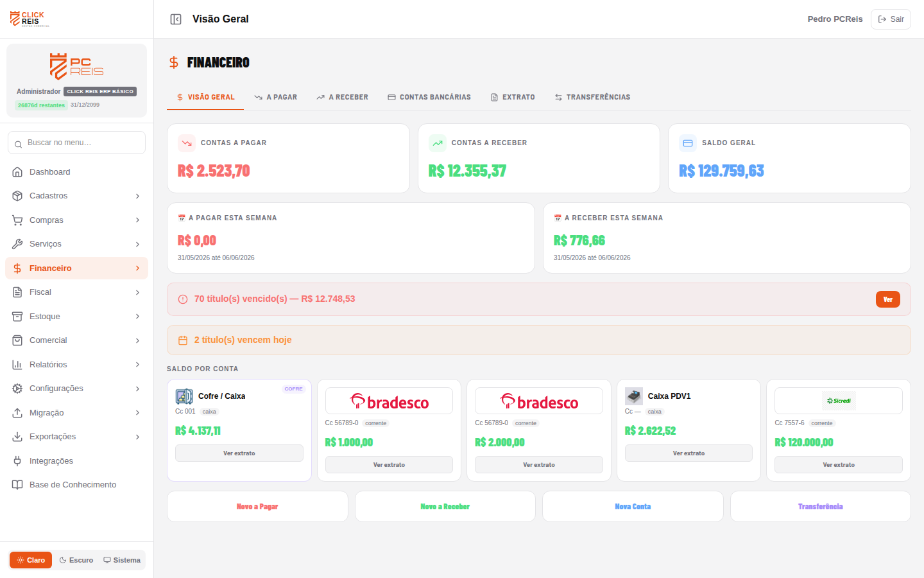924x578 pixels.
Task: Open the A Receber tab
Action: (x=342, y=98)
